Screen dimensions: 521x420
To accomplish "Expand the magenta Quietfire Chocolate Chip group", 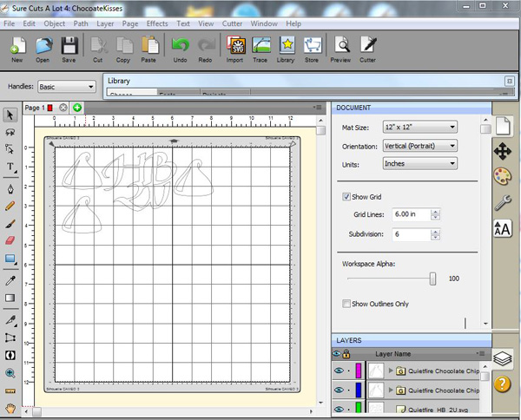I will click(391, 371).
